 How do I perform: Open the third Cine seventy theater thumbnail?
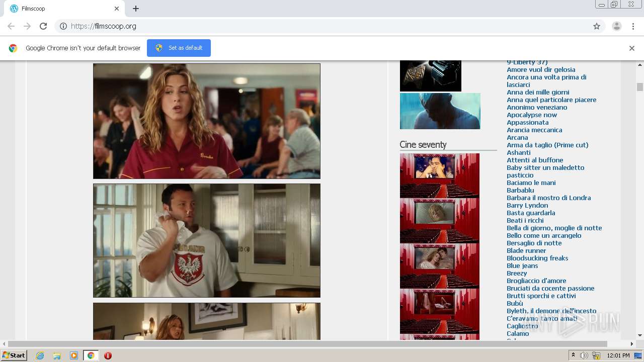[440, 266]
